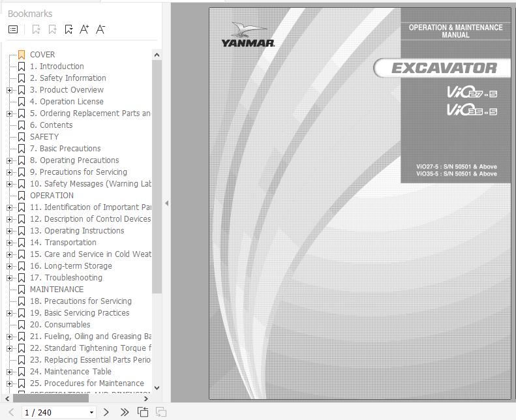Click bookmark icon beside OPERATION
The height and width of the screenshot is (420, 516).
22,196
